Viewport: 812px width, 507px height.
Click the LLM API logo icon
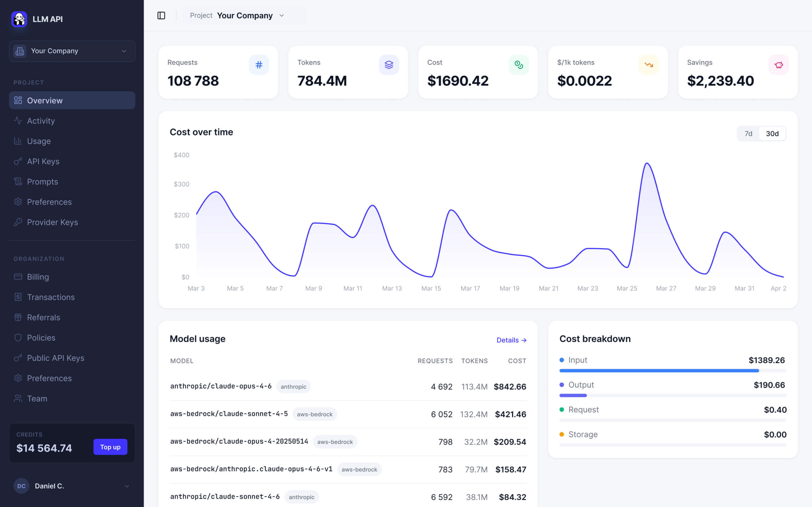click(x=19, y=19)
